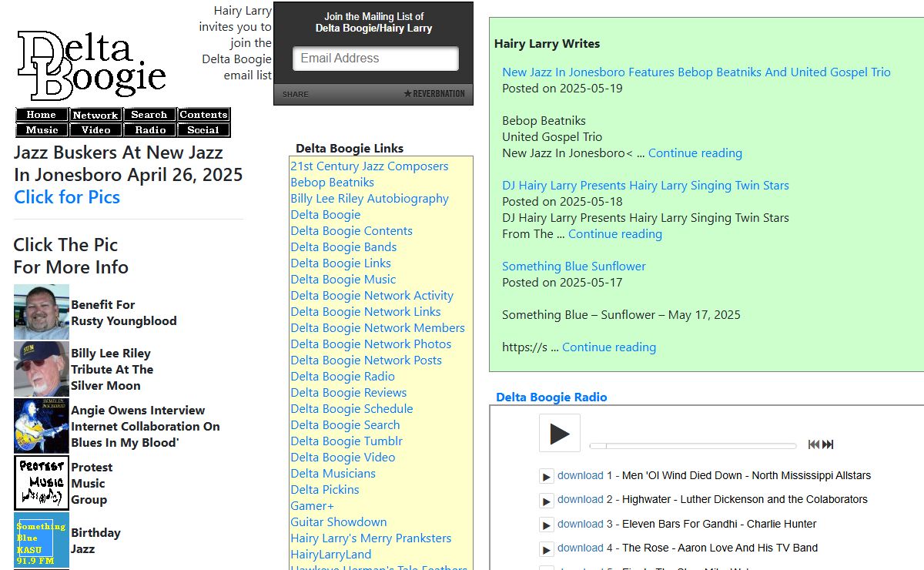This screenshot has width=924, height=570.
Task: Open the Radio nav button
Action: (149, 130)
